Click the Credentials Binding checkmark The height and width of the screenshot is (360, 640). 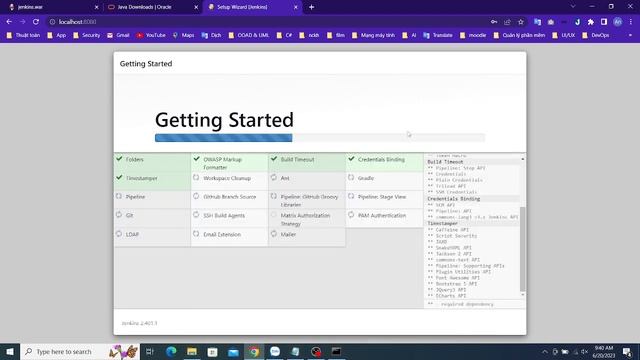351,159
